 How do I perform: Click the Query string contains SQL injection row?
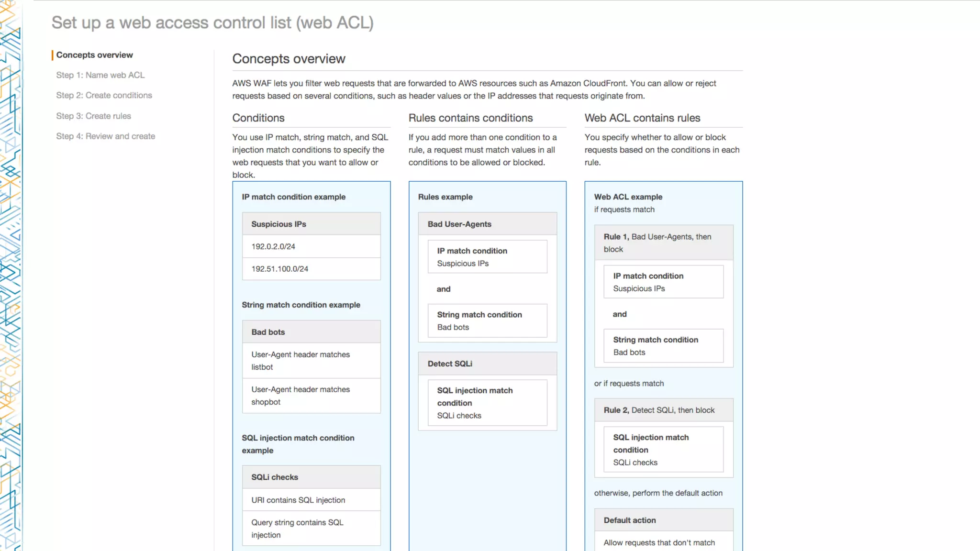(x=311, y=529)
